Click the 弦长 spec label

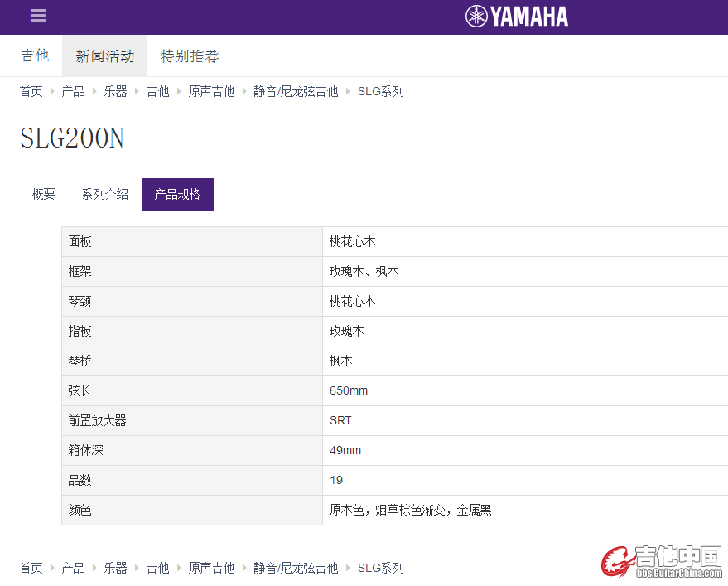click(80, 390)
